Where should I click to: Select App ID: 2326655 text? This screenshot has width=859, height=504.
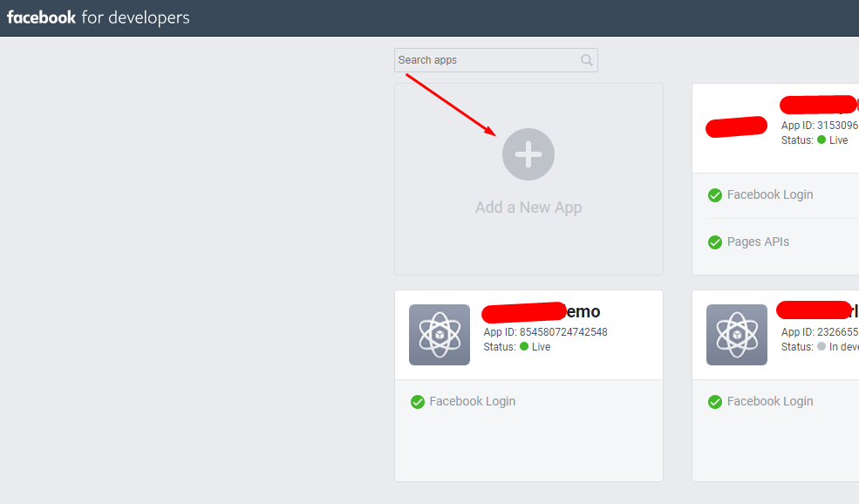coord(820,332)
